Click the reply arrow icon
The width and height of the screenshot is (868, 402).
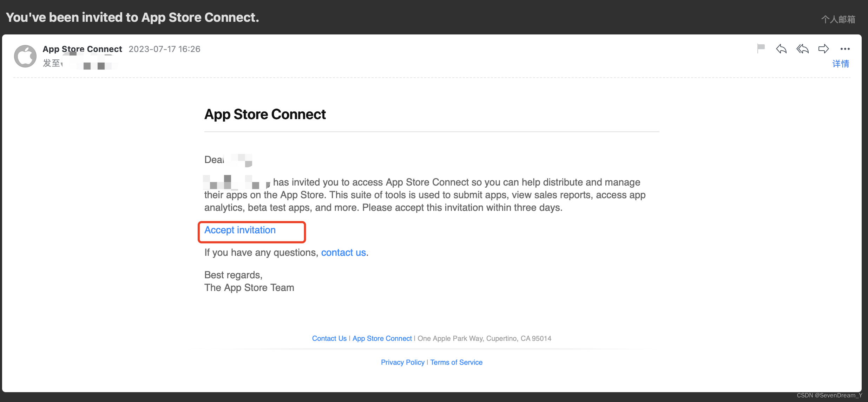point(781,49)
